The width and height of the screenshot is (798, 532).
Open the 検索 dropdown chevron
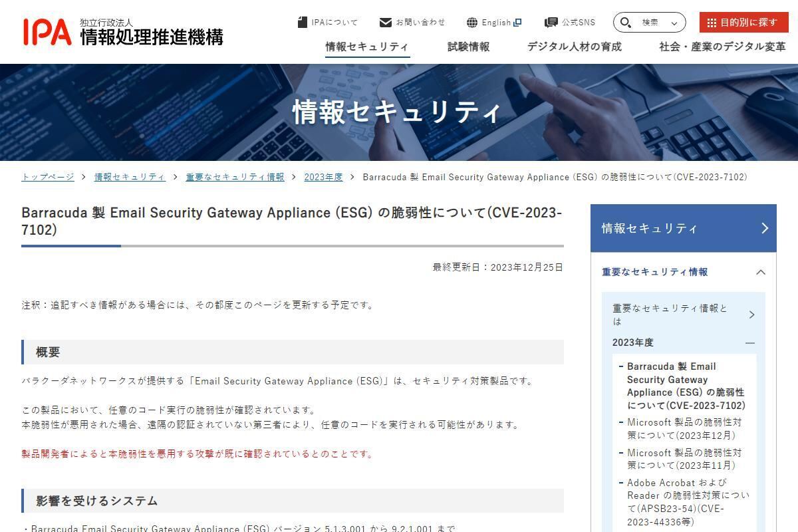click(x=675, y=23)
